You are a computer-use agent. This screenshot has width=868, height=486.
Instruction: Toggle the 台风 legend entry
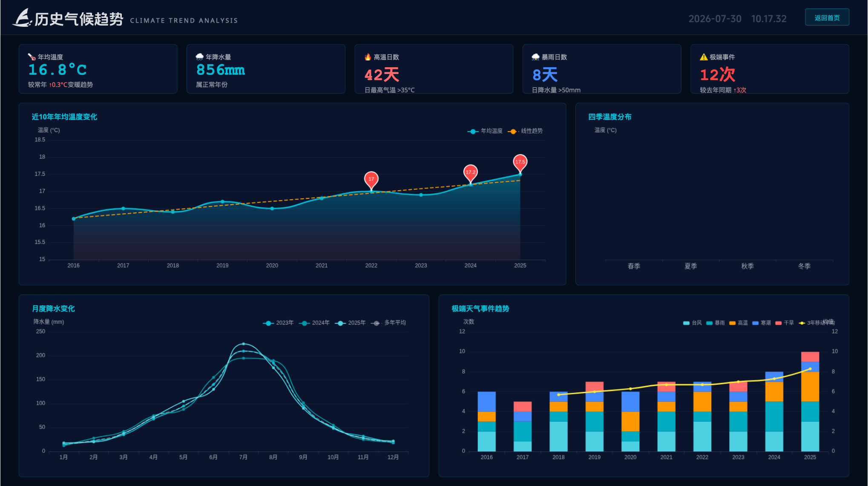693,323
